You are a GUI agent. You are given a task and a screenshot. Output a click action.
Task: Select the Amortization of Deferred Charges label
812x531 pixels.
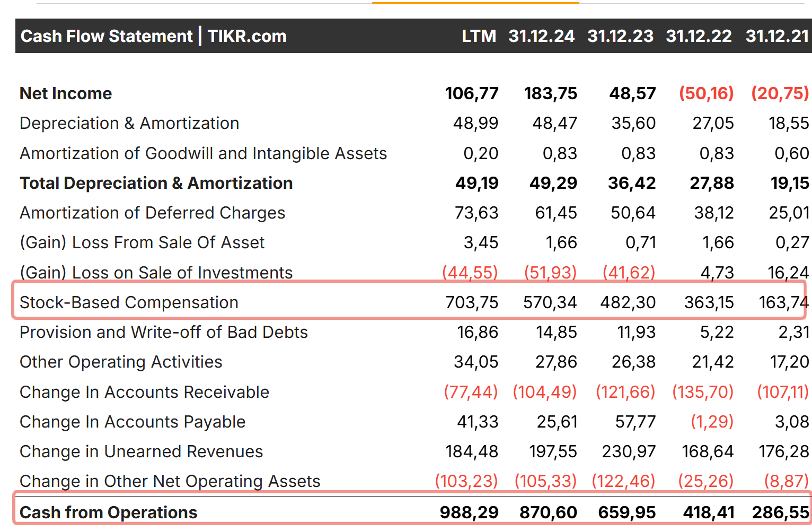tap(152, 213)
